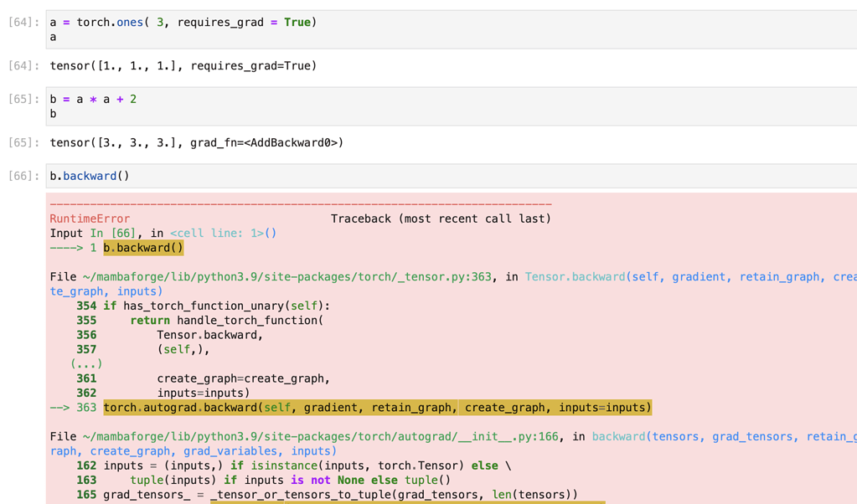
Task: Select the [65] output prompt label
Action: tap(23, 143)
